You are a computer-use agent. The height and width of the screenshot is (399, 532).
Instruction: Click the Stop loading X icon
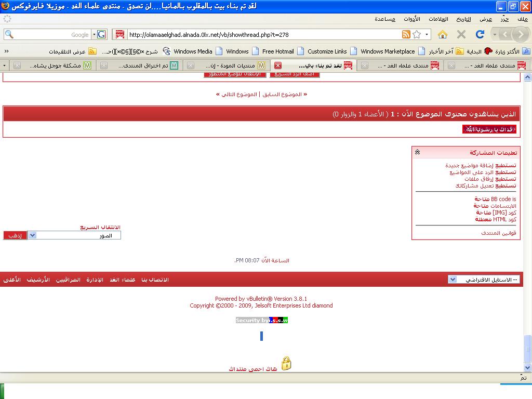[x=461, y=34]
